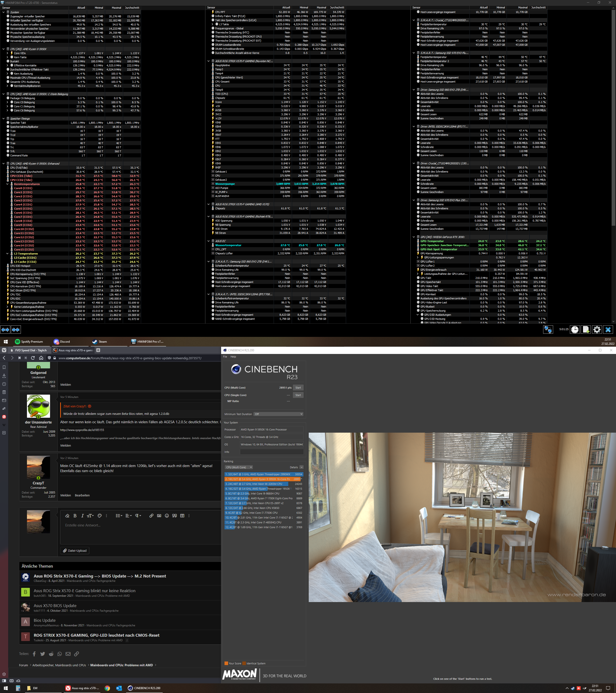Start the CPU Single Core test
The image size is (616, 693).
point(298,395)
